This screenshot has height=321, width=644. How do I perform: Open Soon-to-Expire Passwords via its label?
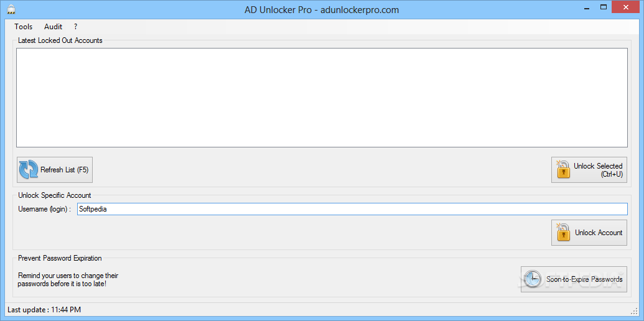click(x=584, y=279)
